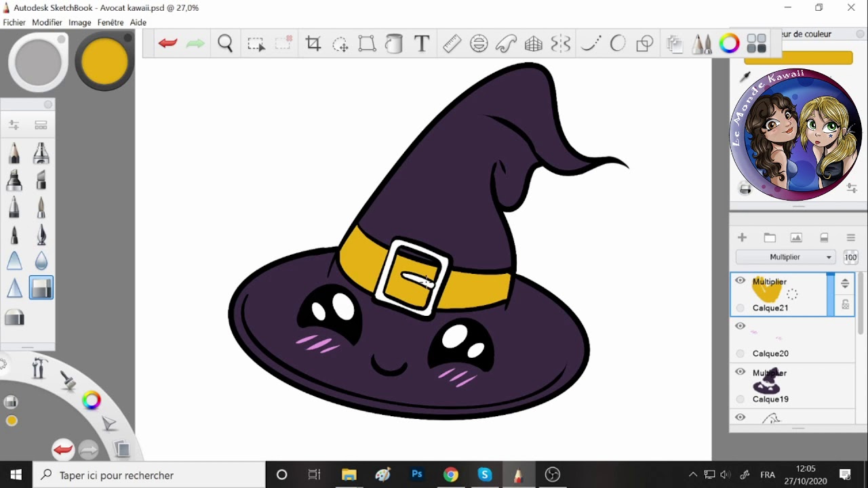Screen dimensions: 868x488
Task: Pick the water drop Smear brush
Action: (x=41, y=261)
